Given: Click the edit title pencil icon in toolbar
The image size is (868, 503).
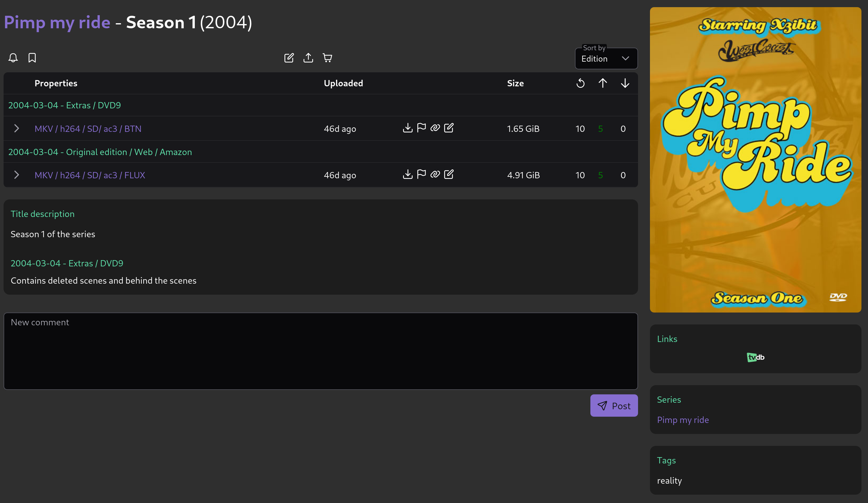Looking at the screenshot, I should (289, 58).
